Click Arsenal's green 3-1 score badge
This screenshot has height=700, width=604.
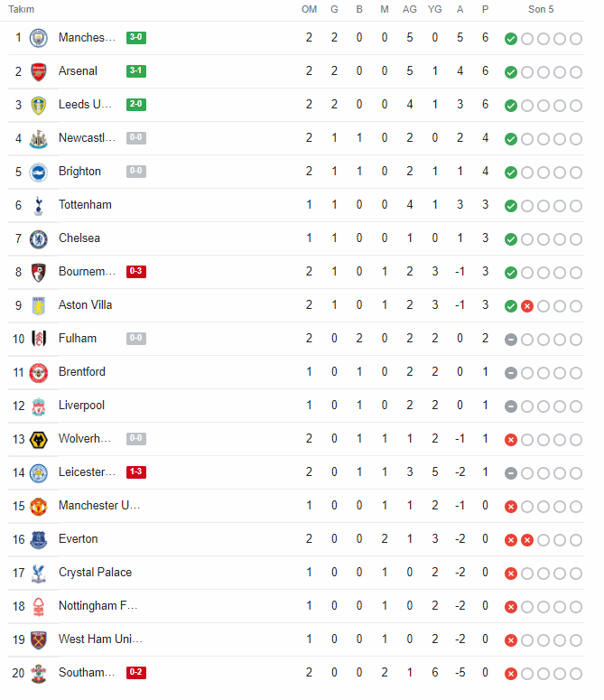click(x=136, y=70)
